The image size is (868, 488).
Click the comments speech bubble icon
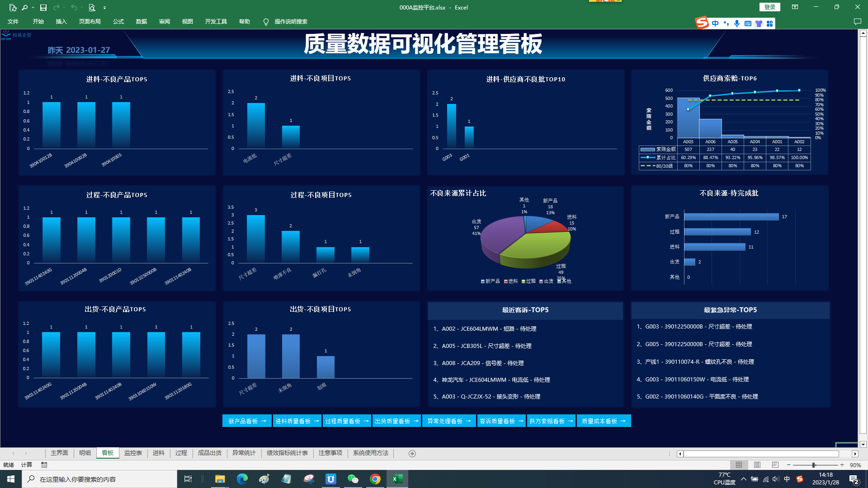coord(857,22)
